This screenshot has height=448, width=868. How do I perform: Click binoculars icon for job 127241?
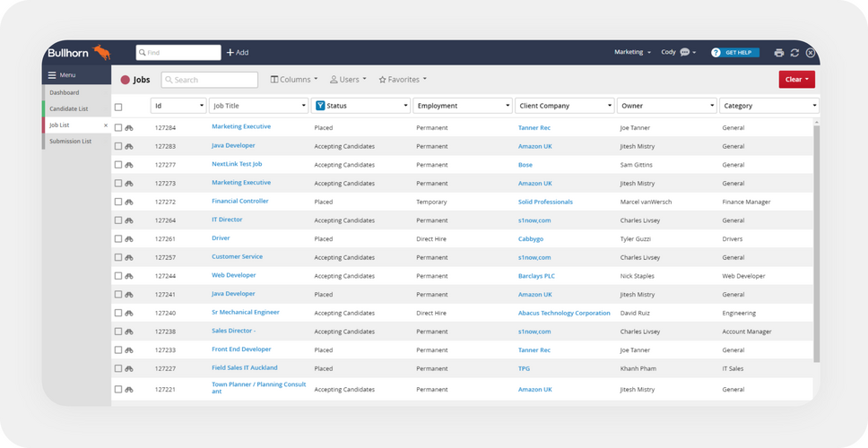(129, 294)
